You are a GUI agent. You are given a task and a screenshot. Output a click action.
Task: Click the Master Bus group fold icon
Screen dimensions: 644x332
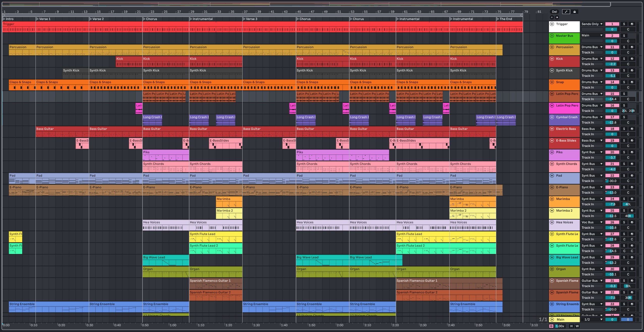pyautogui.click(x=552, y=36)
